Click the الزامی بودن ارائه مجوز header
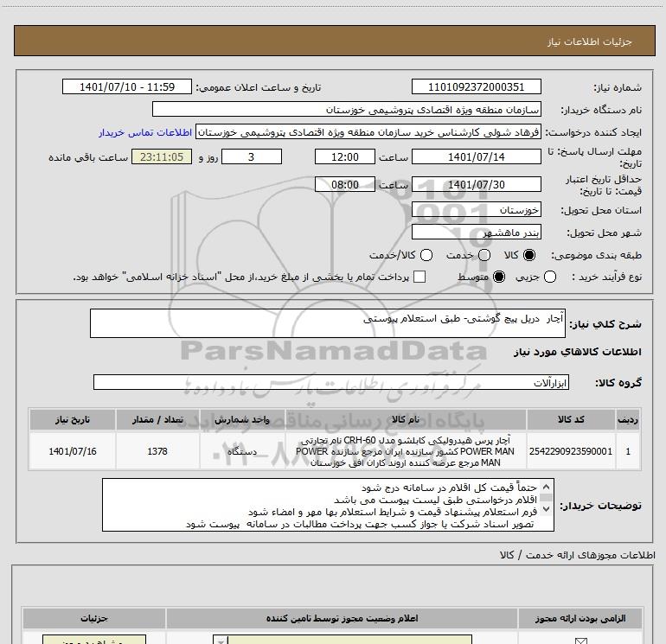The image size is (666, 644). coord(580,619)
